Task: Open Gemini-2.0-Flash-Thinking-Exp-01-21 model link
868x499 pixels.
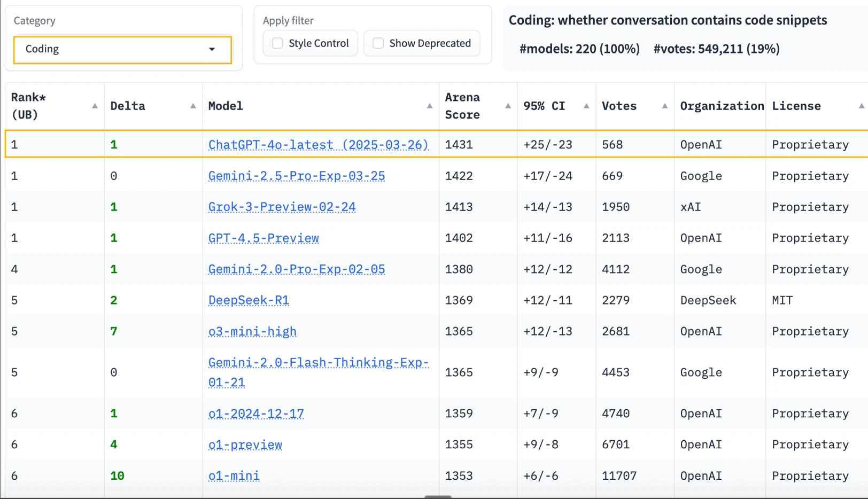Action: point(318,372)
